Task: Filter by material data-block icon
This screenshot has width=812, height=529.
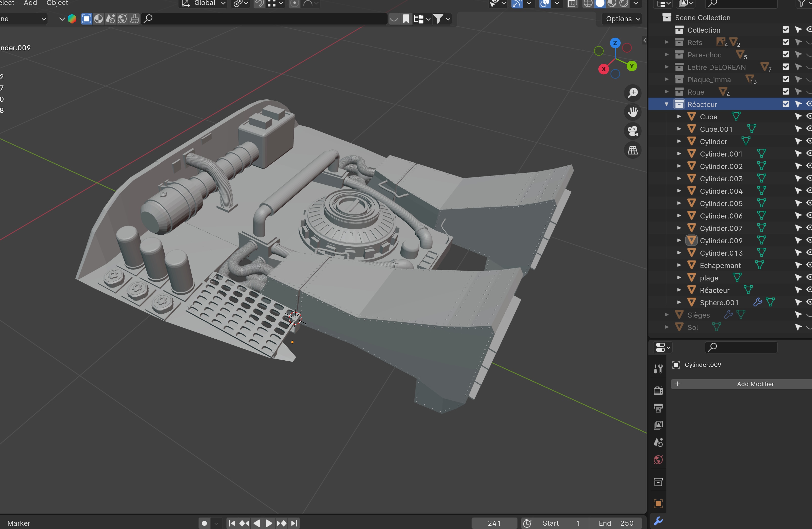Action: point(99,19)
